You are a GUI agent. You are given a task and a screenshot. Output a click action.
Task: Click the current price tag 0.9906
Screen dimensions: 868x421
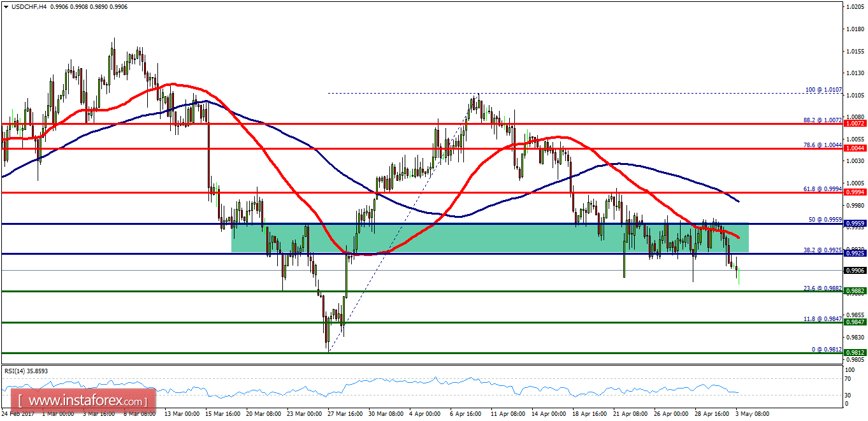click(x=855, y=271)
